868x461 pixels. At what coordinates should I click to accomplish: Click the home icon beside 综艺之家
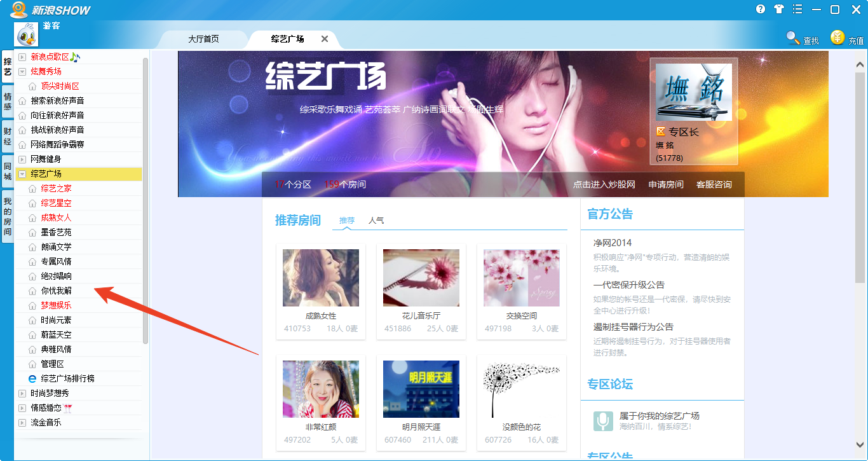click(32, 188)
